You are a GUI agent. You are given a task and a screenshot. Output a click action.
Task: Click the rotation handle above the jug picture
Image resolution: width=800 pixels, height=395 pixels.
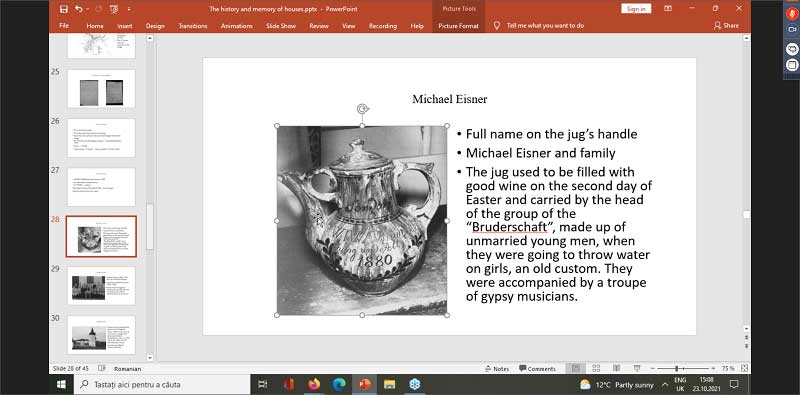[x=363, y=109]
